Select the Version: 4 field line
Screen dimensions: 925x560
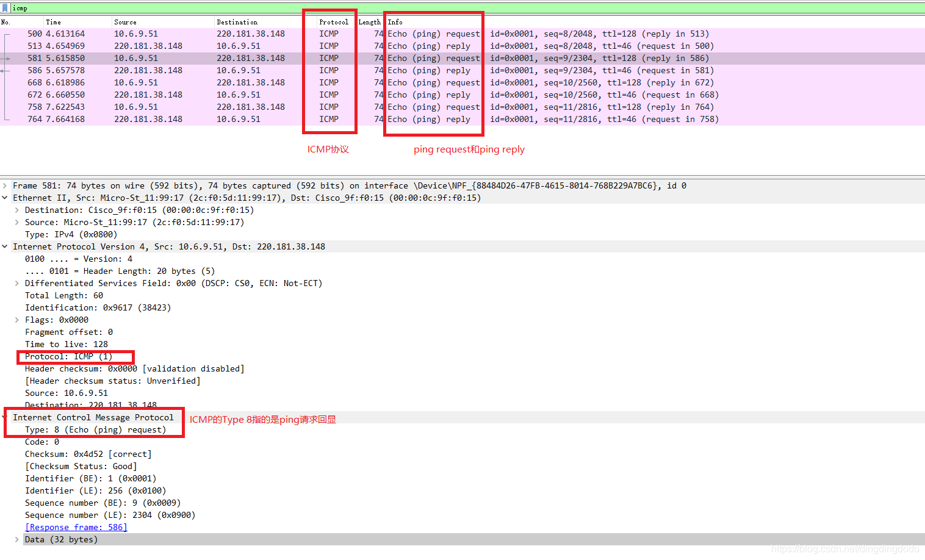(x=79, y=259)
